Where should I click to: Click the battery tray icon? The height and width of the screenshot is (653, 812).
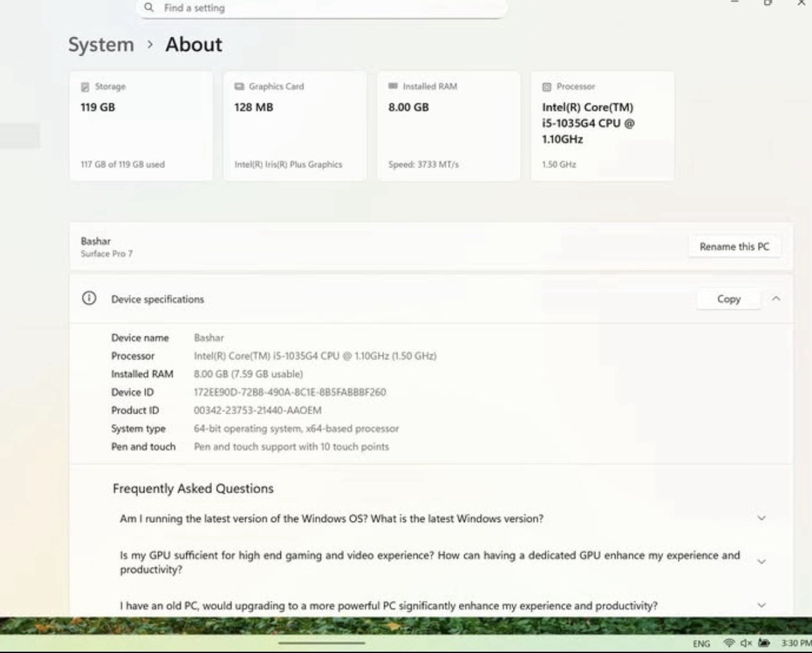(x=764, y=643)
